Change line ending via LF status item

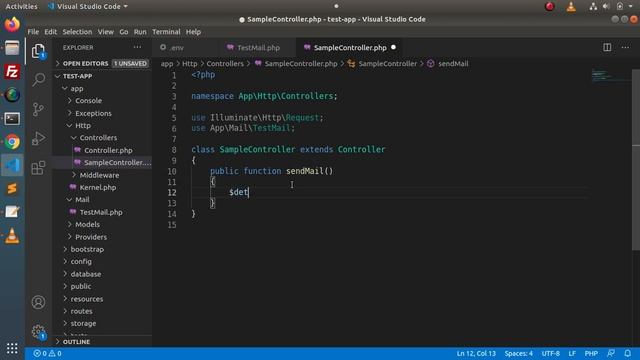572,353
